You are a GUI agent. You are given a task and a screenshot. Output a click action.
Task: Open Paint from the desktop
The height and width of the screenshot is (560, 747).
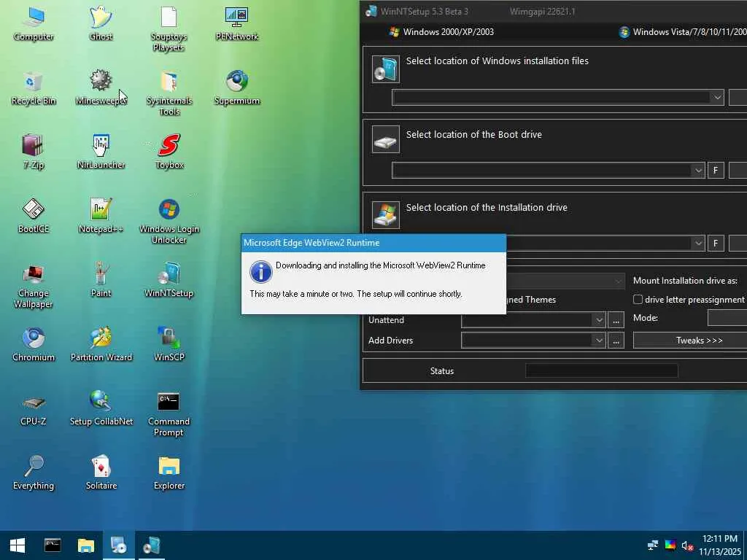pyautogui.click(x=101, y=281)
